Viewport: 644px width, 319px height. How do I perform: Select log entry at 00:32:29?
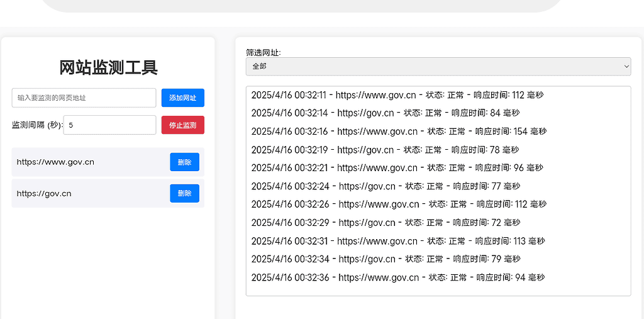[x=386, y=223]
